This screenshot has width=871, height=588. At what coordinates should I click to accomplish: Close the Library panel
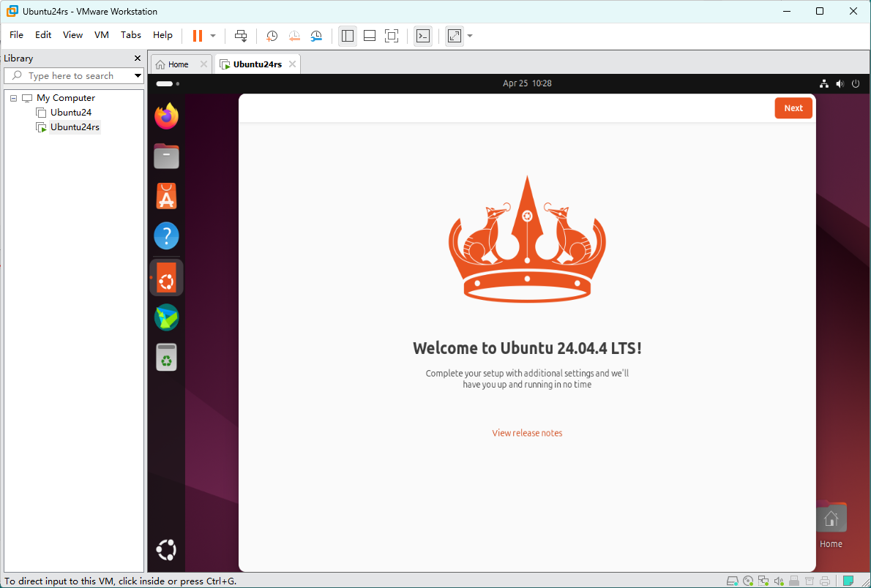138,59
